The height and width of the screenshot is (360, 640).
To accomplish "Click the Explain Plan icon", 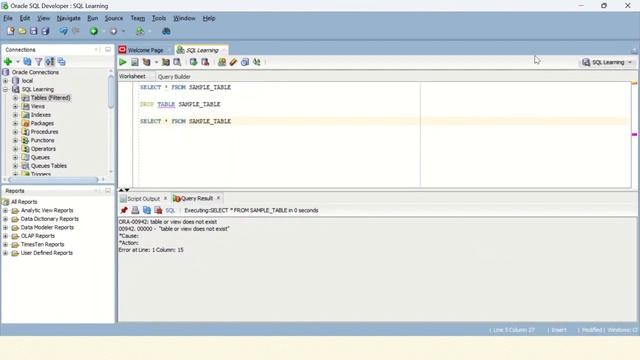I will [146, 62].
